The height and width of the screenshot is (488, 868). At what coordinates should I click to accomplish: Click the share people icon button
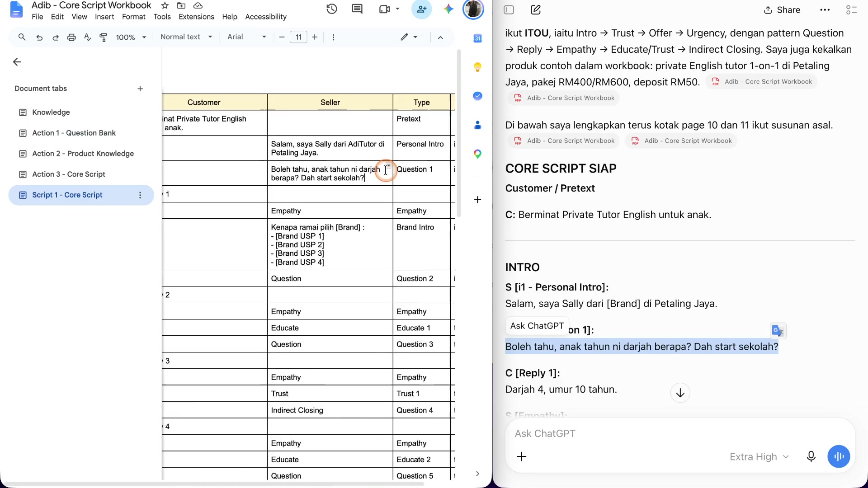422,9
